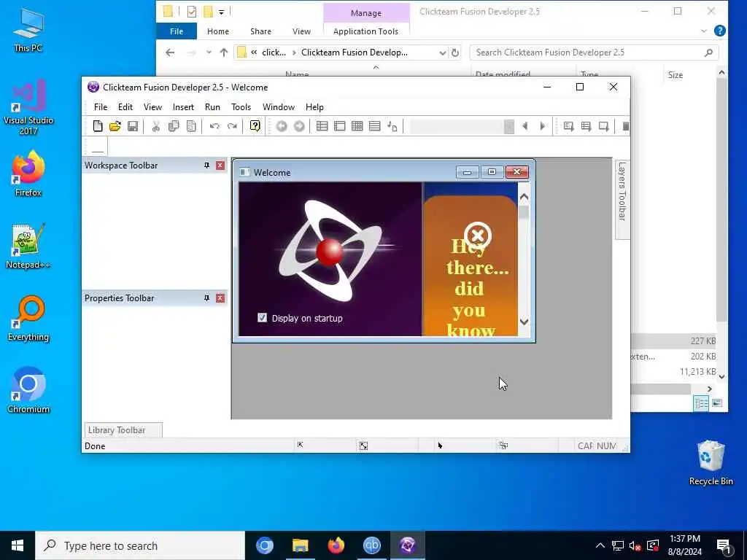Open the View menu in Fusion
Image resolution: width=747 pixels, height=560 pixels.
point(152,107)
